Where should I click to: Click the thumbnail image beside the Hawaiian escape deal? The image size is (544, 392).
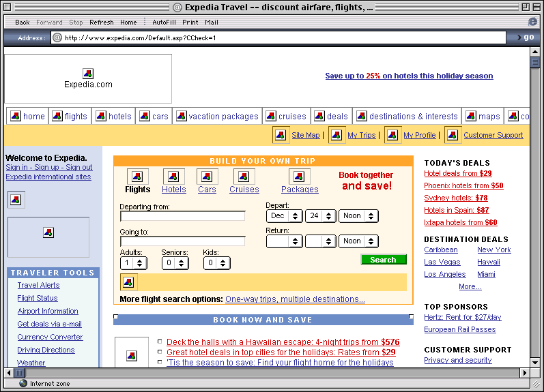[x=132, y=352]
